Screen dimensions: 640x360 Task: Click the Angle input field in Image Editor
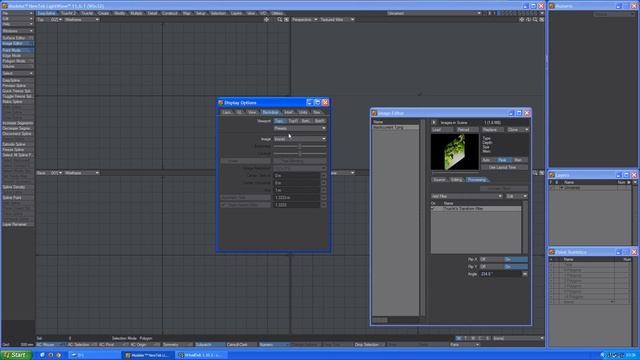[500, 274]
